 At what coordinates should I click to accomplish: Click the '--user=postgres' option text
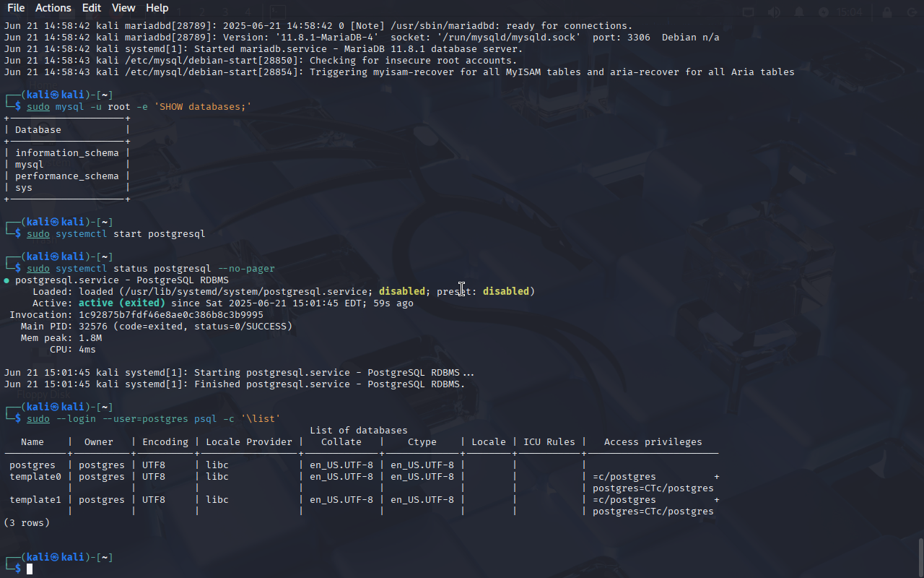coord(145,419)
